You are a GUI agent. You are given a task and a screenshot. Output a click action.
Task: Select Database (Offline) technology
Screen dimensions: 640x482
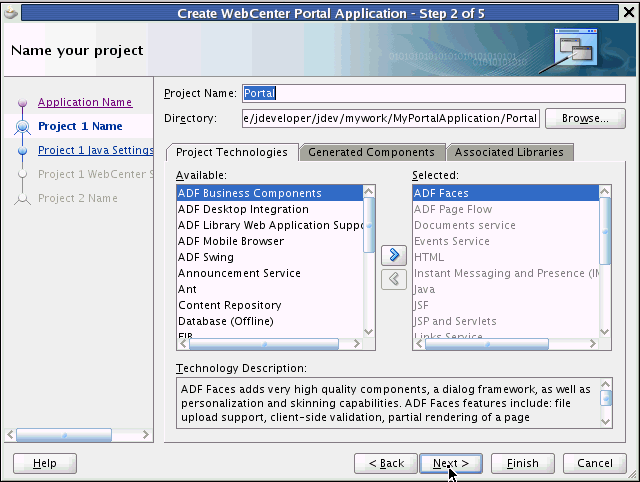click(x=269, y=321)
